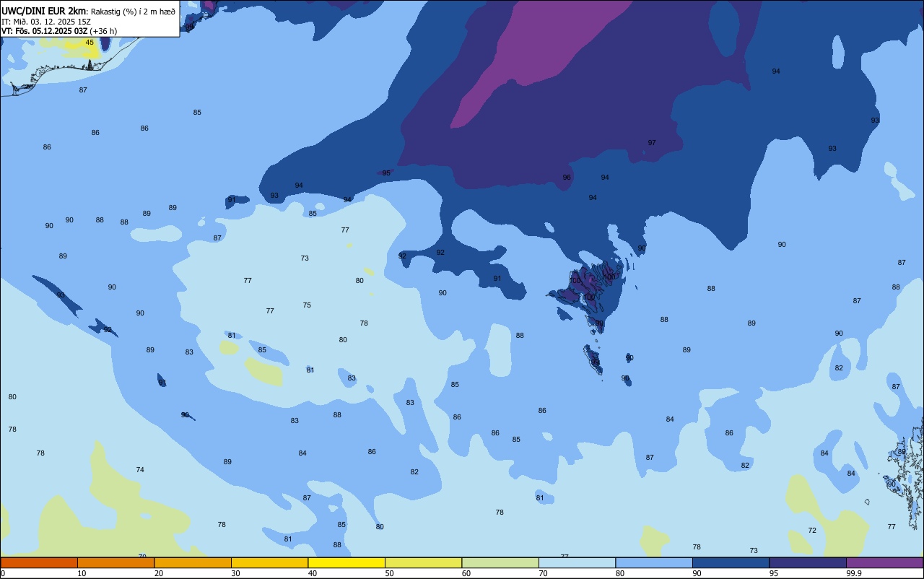This screenshot has width=924, height=579.
Task: Click the "45" humidity value on the map
Action: (x=90, y=43)
